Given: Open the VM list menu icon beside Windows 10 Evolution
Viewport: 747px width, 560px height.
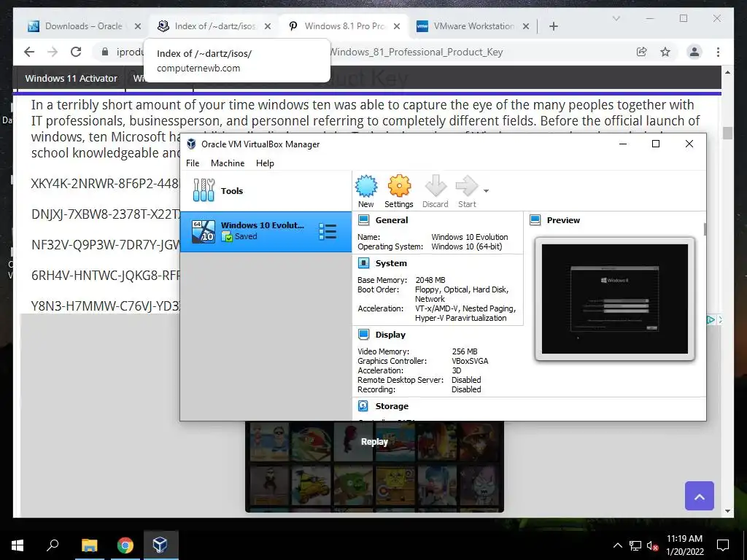Looking at the screenshot, I should point(328,231).
